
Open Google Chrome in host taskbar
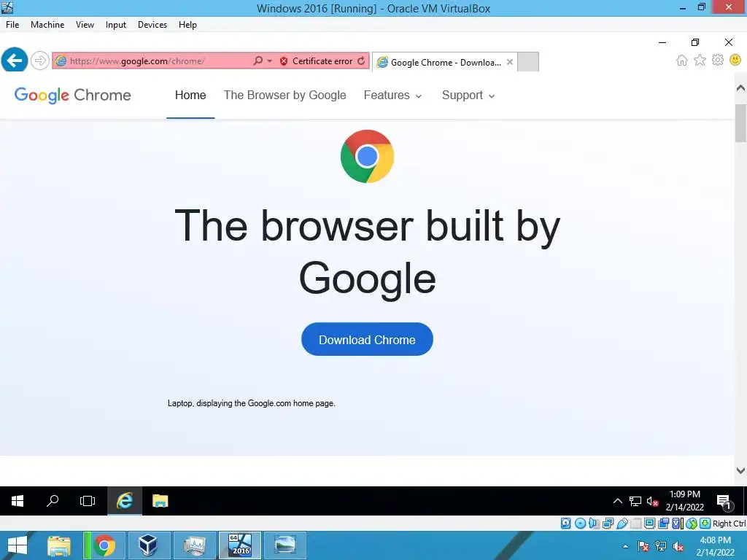(104, 545)
